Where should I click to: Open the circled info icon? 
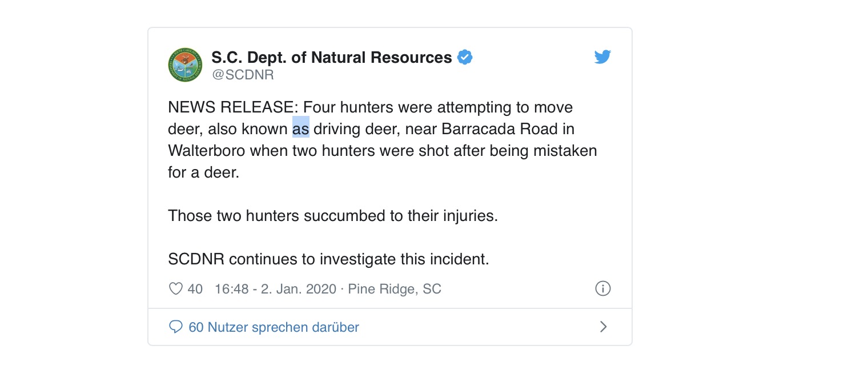coord(603,288)
